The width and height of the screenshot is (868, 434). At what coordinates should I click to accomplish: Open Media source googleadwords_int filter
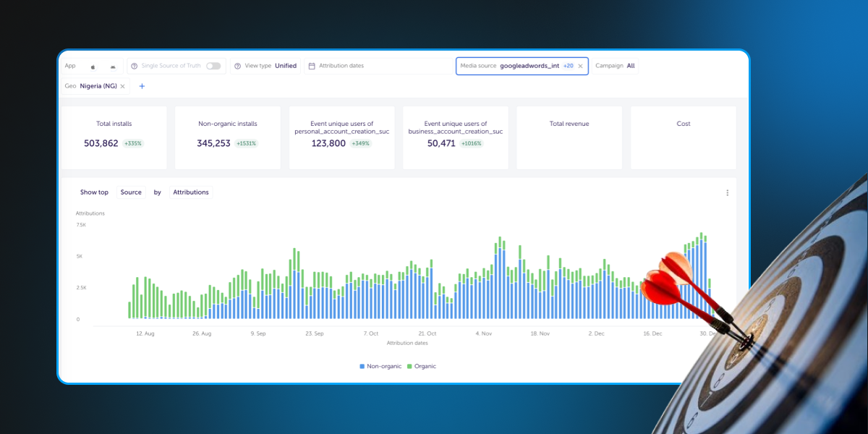(522, 66)
